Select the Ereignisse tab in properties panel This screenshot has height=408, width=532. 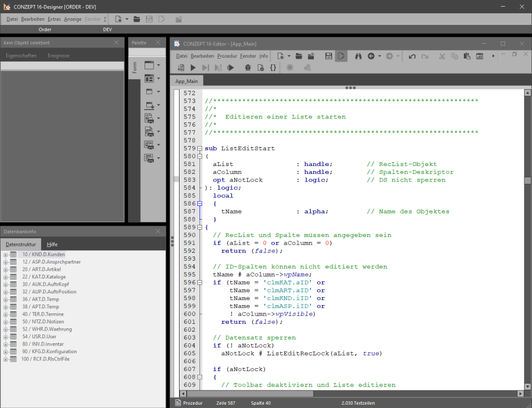click(x=58, y=55)
